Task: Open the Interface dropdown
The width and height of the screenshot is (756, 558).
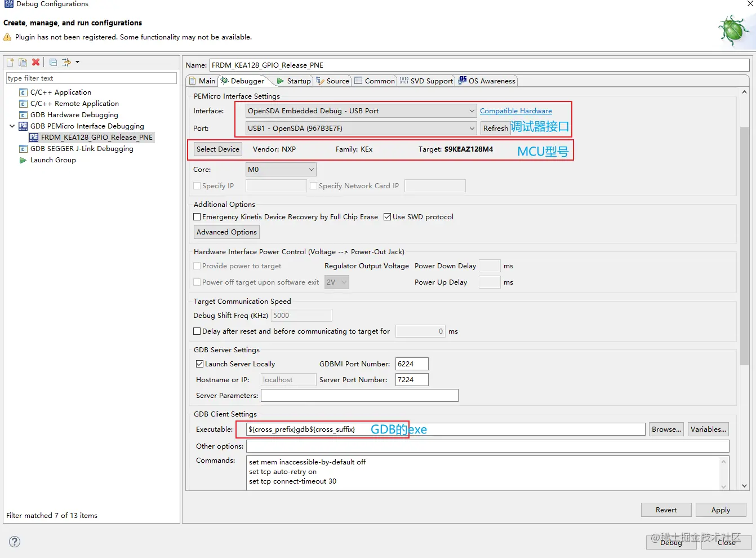Action: 362,111
